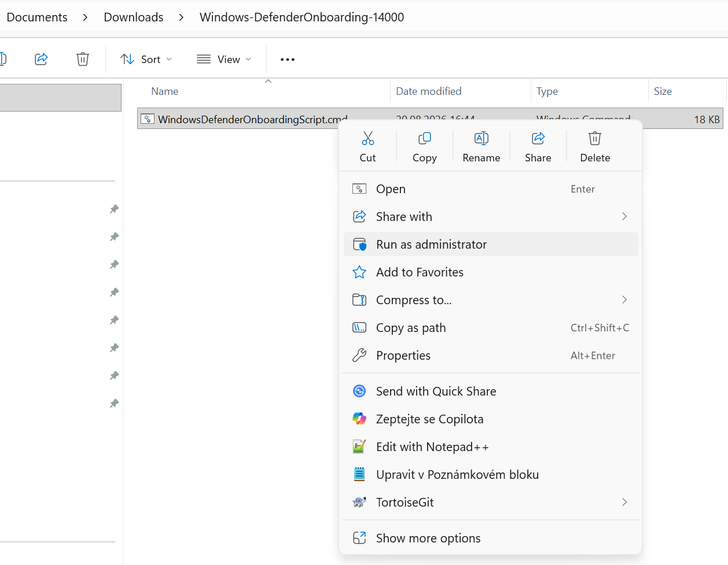The width and height of the screenshot is (728, 565).
Task: Select Open from the context menu
Action: [491, 189]
